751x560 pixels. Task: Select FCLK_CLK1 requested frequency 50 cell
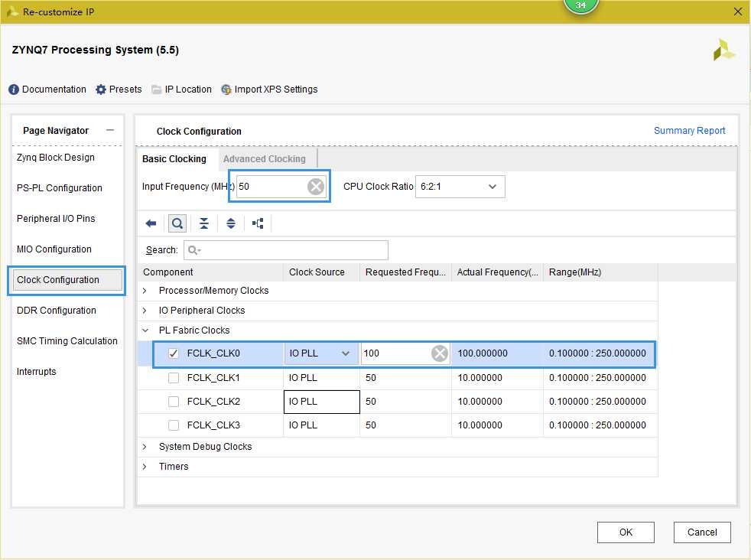coord(405,378)
